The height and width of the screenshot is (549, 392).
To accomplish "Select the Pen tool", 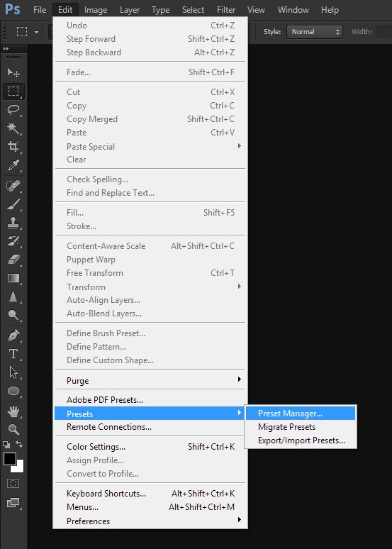I will [x=13, y=335].
